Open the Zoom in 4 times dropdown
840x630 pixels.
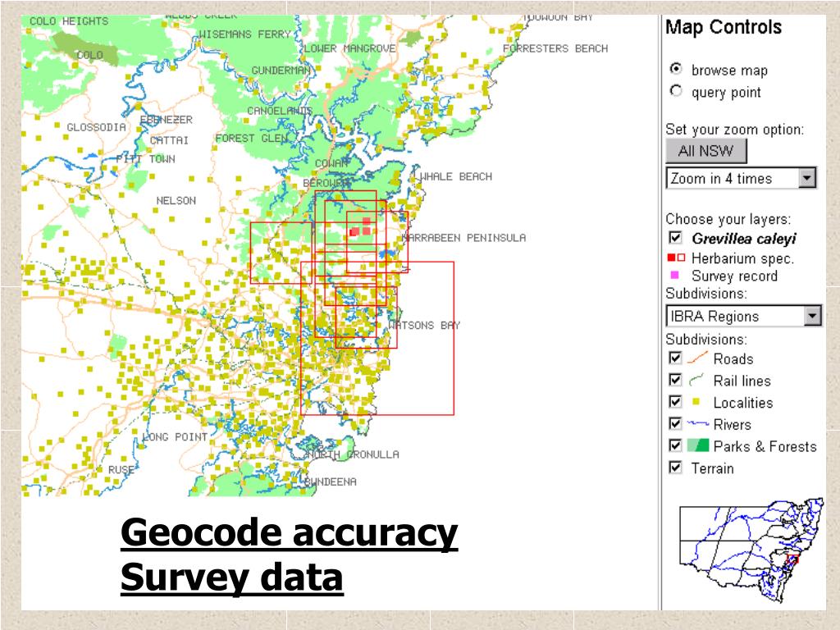(x=742, y=178)
